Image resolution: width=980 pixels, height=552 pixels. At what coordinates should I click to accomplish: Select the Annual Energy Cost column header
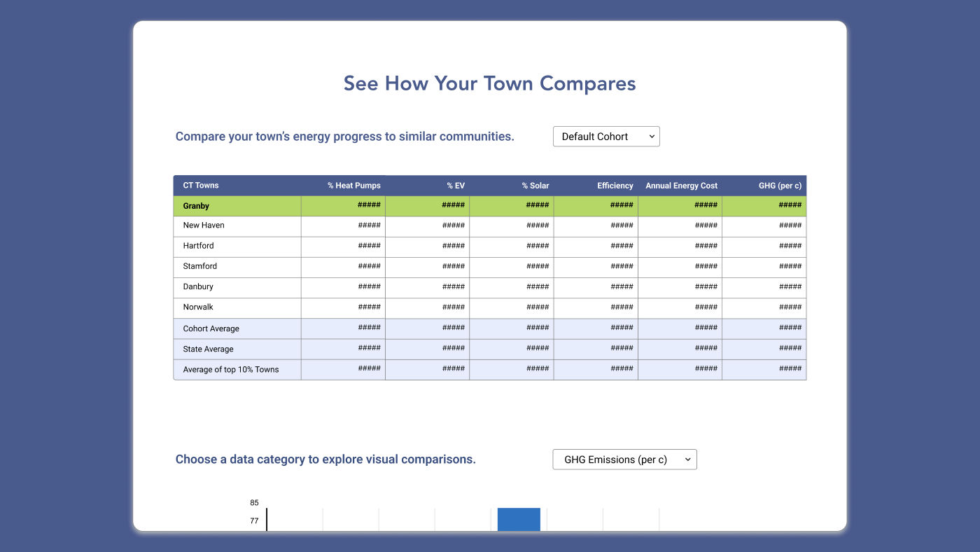click(x=681, y=186)
